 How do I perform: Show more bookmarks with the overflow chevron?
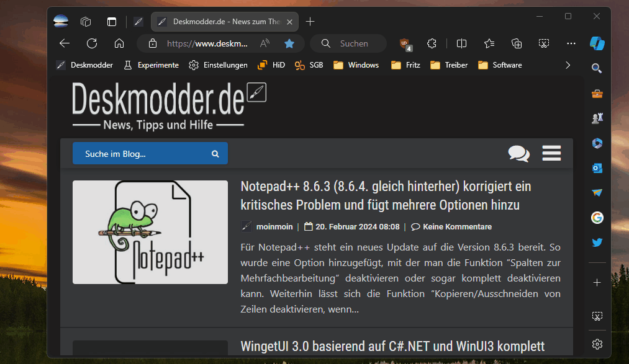568,65
